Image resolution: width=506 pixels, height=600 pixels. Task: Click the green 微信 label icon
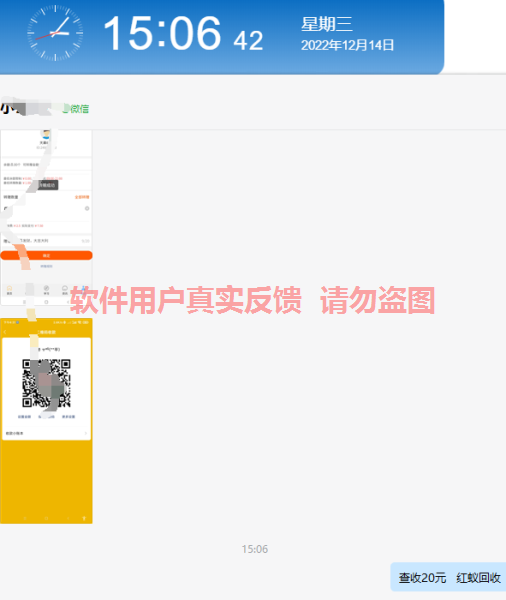pos(77,109)
